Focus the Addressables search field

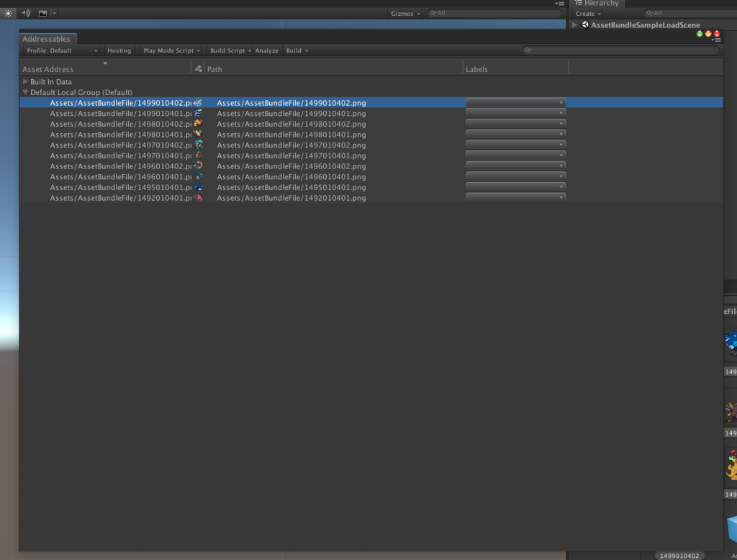tap(621, 50)
